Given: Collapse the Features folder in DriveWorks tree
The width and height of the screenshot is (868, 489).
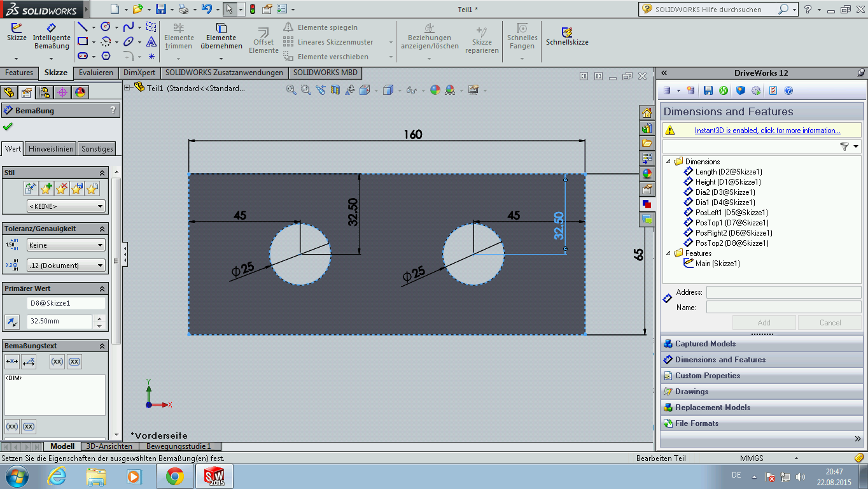Looking at the screenshot, I should 668,253.
